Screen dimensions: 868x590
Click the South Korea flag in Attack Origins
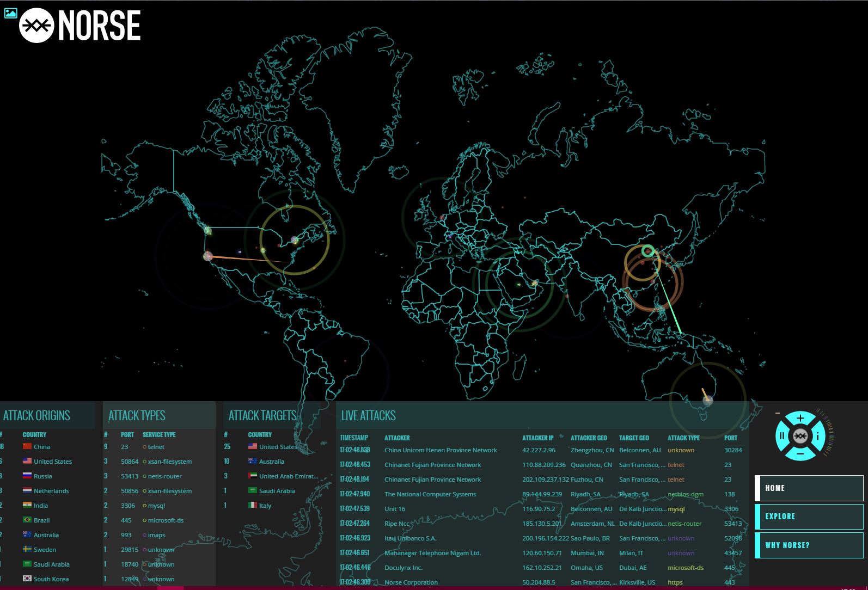click(x=27, y=579)
